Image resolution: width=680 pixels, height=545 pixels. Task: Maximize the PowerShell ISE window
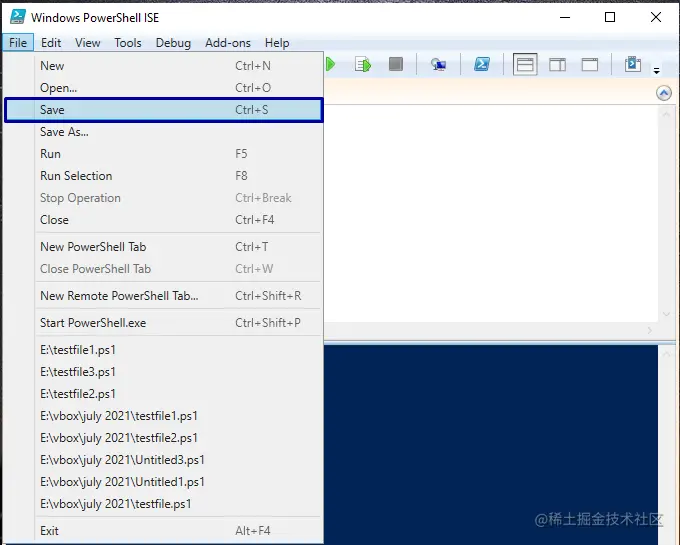coord(610,17)
